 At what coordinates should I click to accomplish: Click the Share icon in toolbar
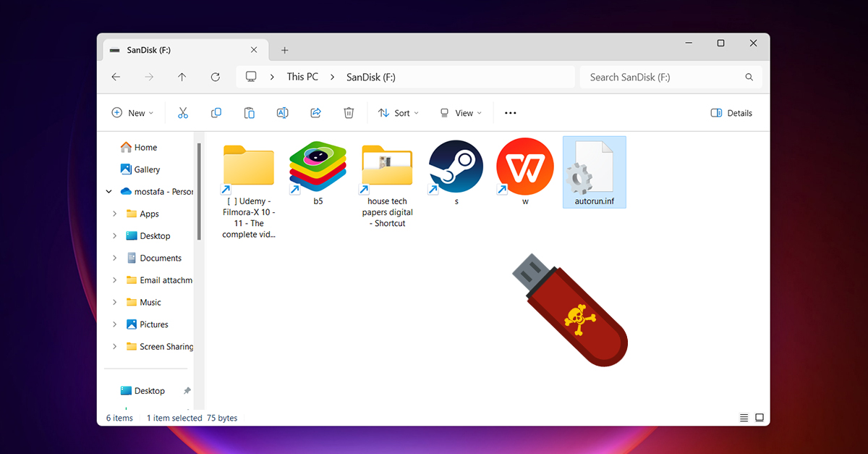click(x=316, y=113)
